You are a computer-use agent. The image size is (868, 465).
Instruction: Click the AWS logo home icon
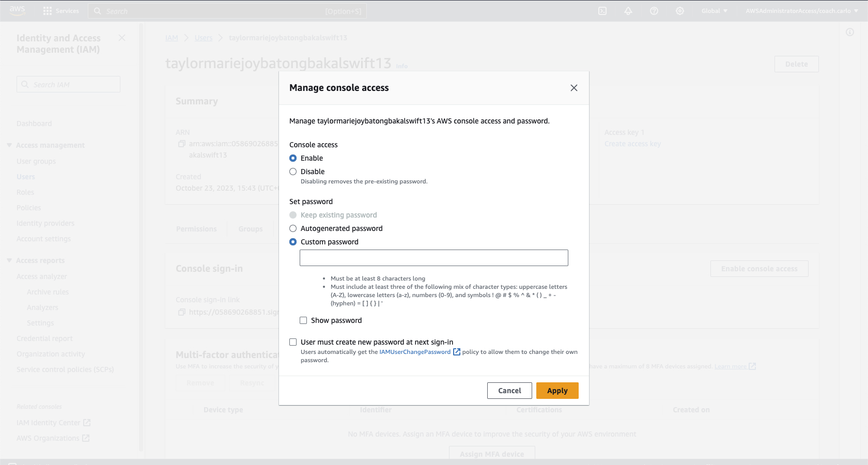[17, 10]
